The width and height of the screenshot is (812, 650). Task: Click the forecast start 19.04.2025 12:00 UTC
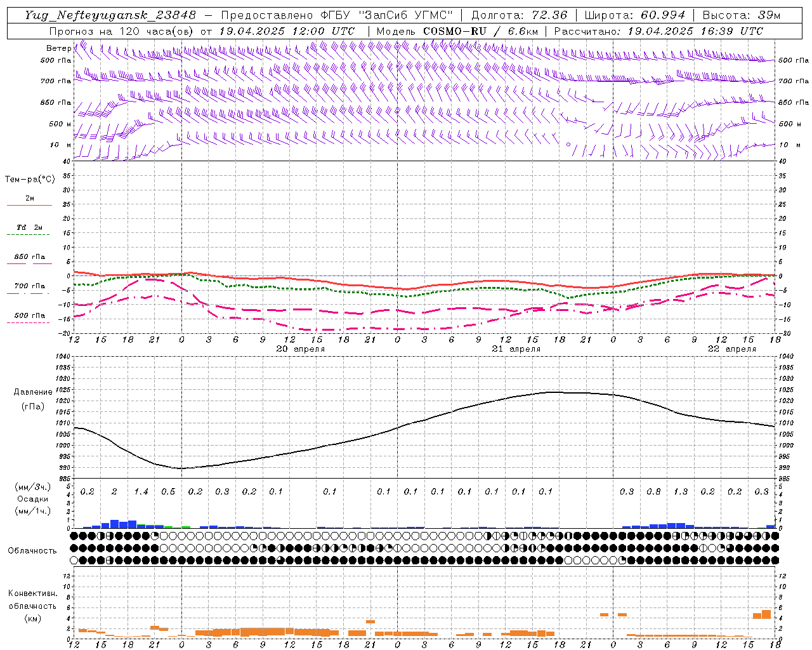pyautogui.click(x=287, y=31)
